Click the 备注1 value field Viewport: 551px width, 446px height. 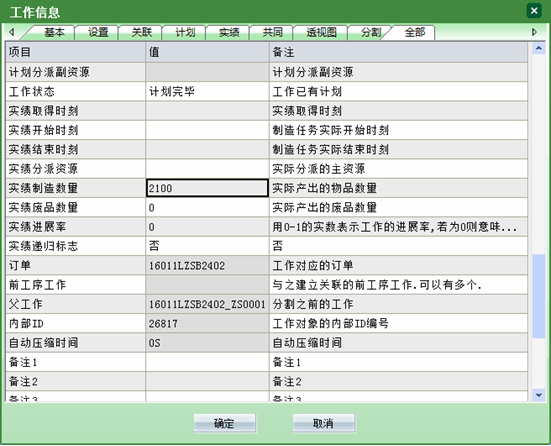(207, 362)
